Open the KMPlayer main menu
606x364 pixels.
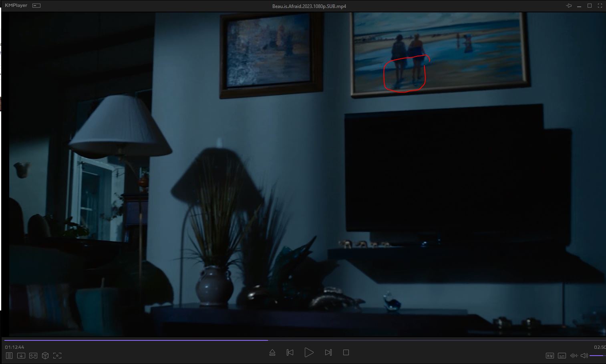pos(16,6)
